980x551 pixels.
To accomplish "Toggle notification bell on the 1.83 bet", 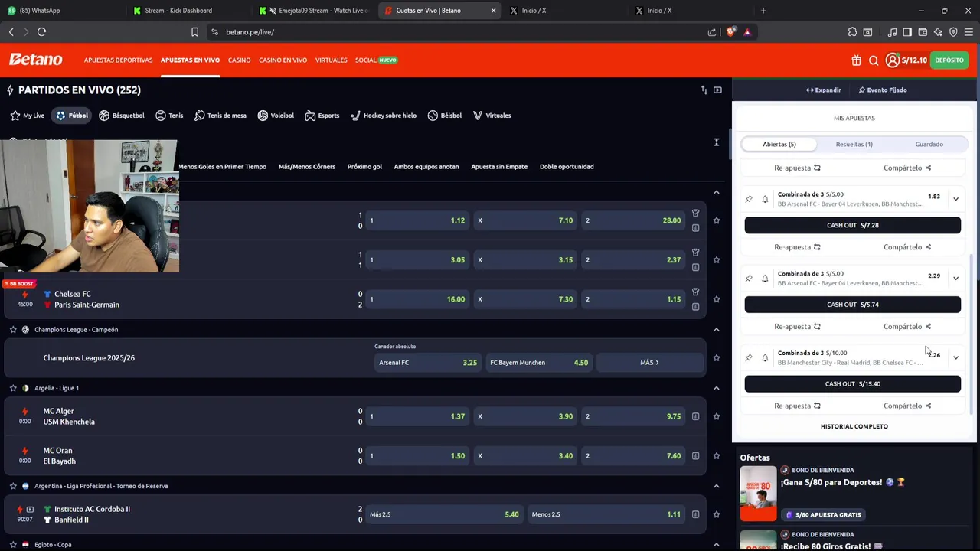I will tap(765, 199).
